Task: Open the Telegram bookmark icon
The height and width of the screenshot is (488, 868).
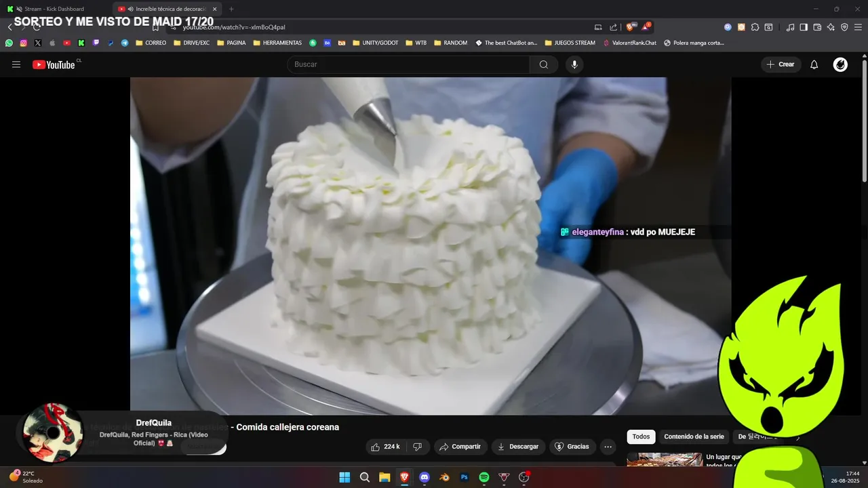Action: 125,43
